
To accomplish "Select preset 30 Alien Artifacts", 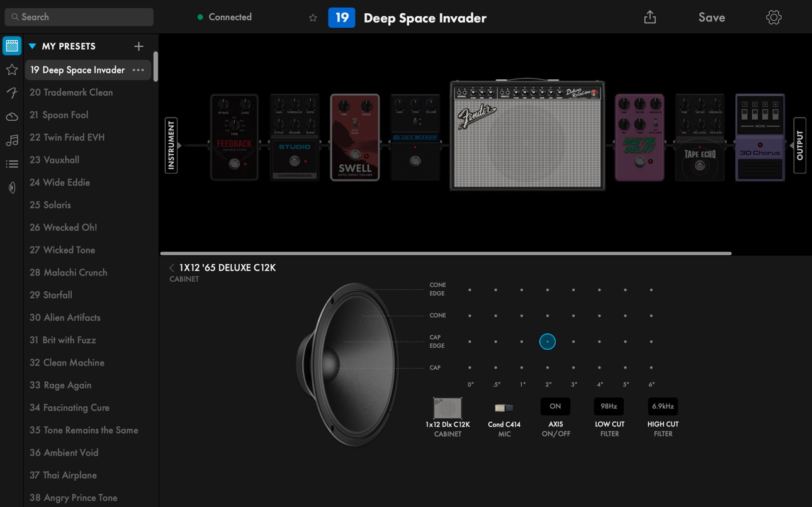I will [x=88, y=318].
